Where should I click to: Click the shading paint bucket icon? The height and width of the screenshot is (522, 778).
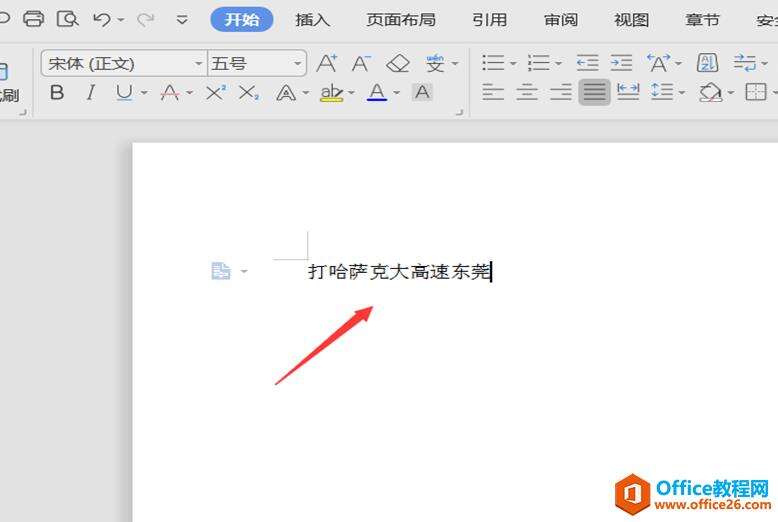(711, 92)
